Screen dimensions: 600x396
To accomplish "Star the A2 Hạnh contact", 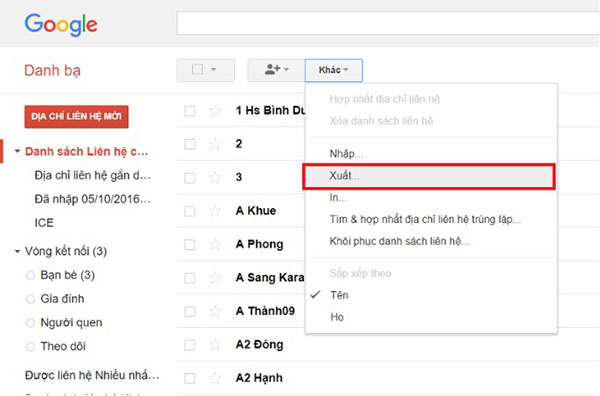I will 215,378.
